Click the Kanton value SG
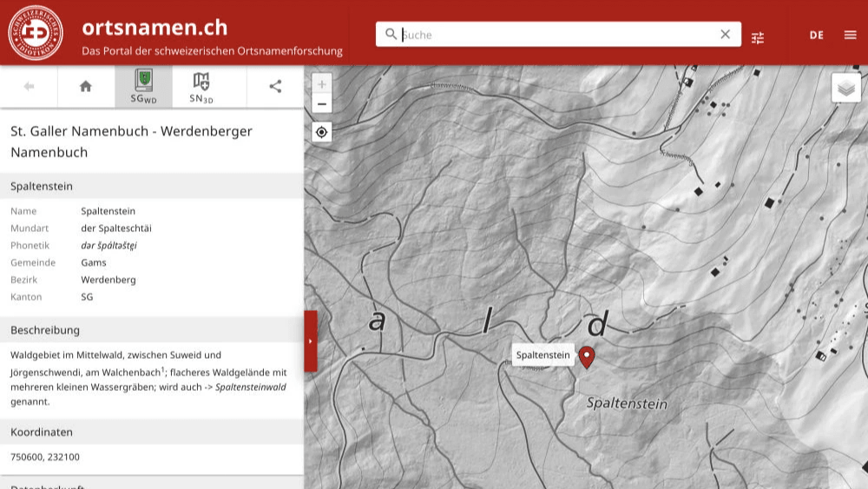 [x=87, y=297]
